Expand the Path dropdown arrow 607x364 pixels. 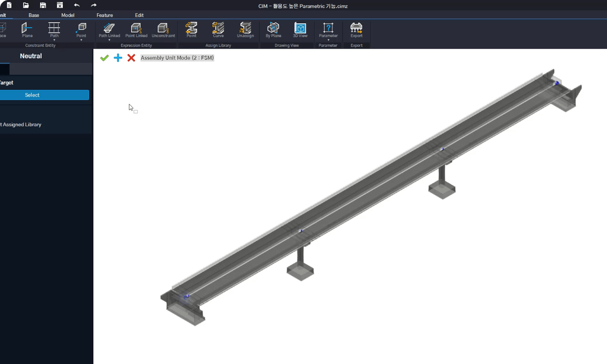point(54,40)
